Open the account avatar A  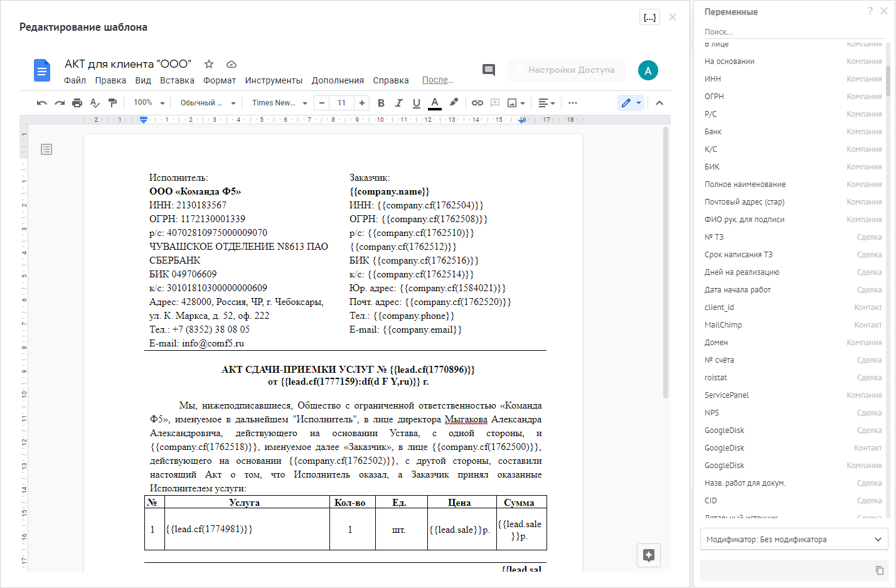click(648, 70)
